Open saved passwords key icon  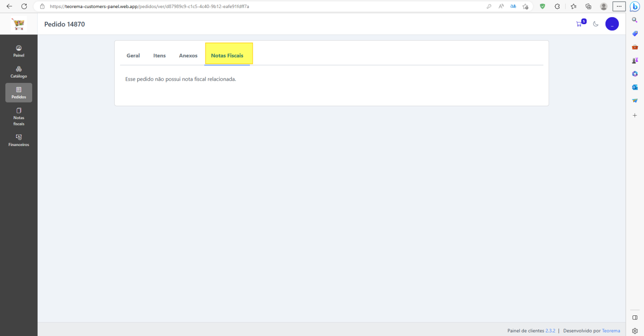point(489,7)
